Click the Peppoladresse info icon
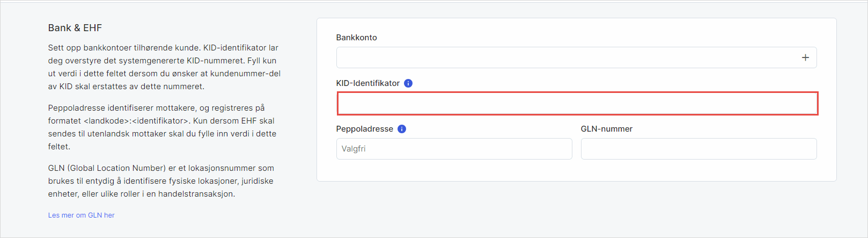Screen dimensions: 868x238 coord(402,129)
